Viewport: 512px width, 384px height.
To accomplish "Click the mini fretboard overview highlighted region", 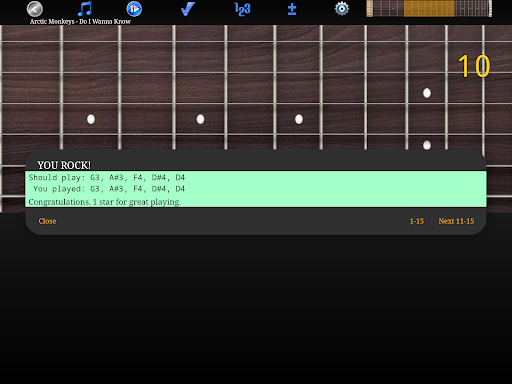I will click(x=429, y=9).
